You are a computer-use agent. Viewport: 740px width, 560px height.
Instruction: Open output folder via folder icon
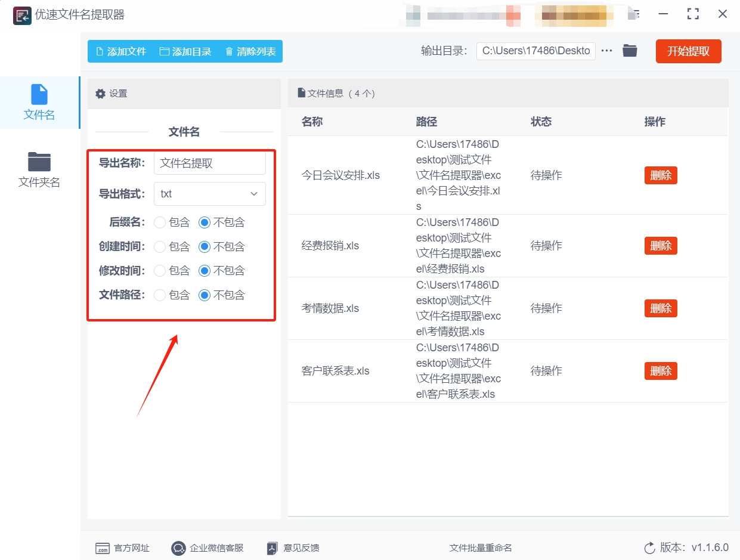630,51
